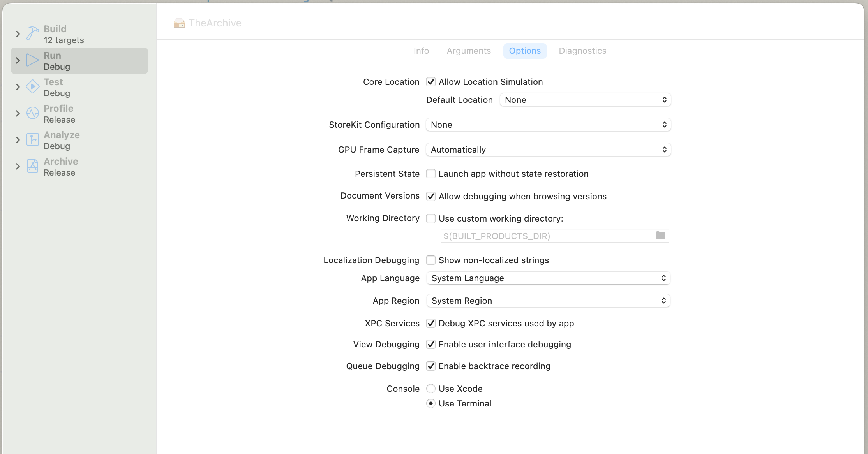The image size is (868, 454).
Task: Select the Build 12 targets row
Action: pos(79,34)
